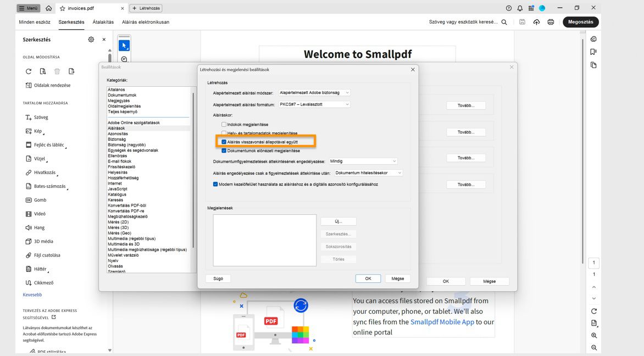644x356 pixels.
Task: Open Alapértelmezett aláírási módszer dropdown
Action: tap(314, 93)
